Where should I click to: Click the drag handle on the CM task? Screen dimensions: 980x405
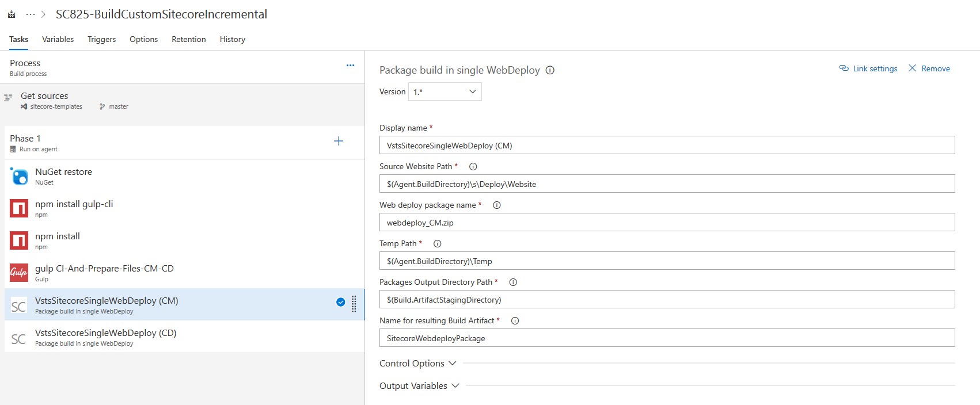354,303
